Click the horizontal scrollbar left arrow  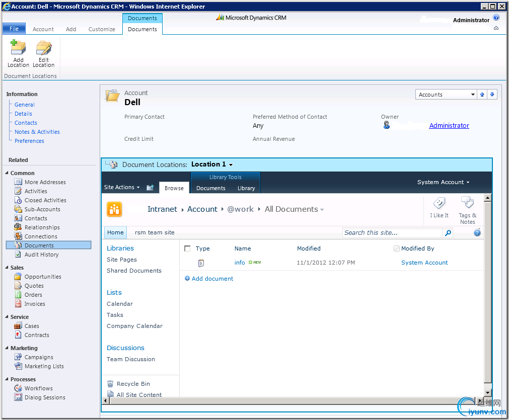pos(105,401)
